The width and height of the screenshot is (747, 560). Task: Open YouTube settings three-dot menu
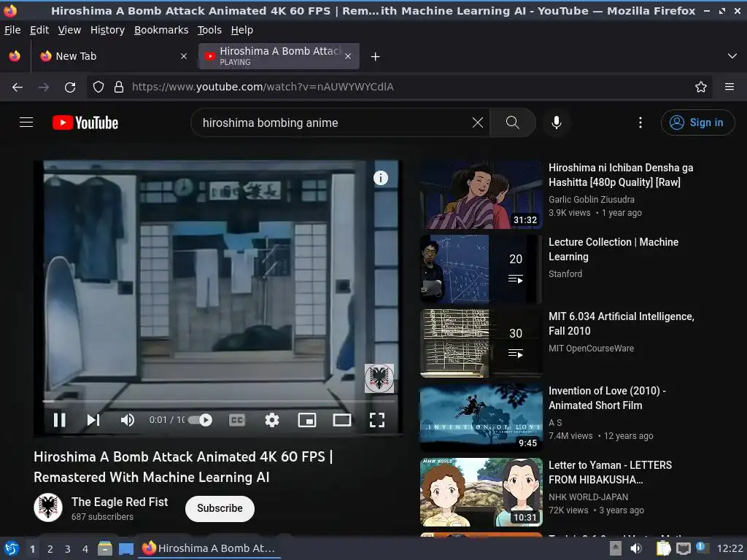[640, 122]
